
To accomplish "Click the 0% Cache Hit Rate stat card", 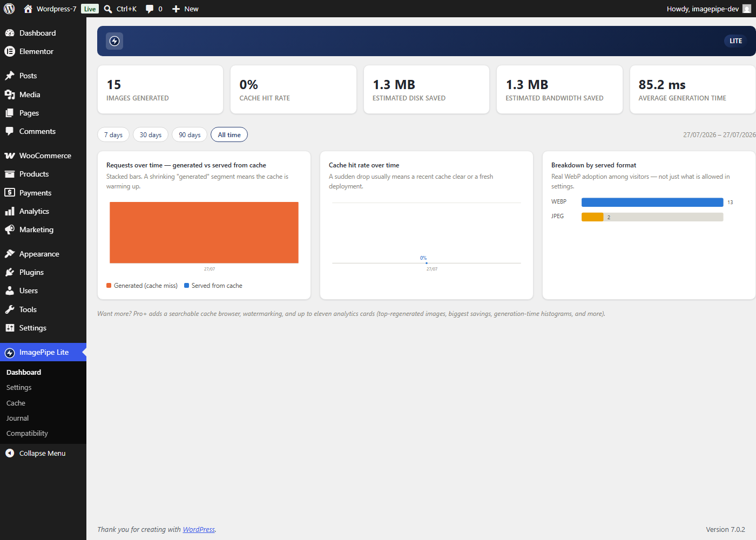I will (x=293, y=90).
